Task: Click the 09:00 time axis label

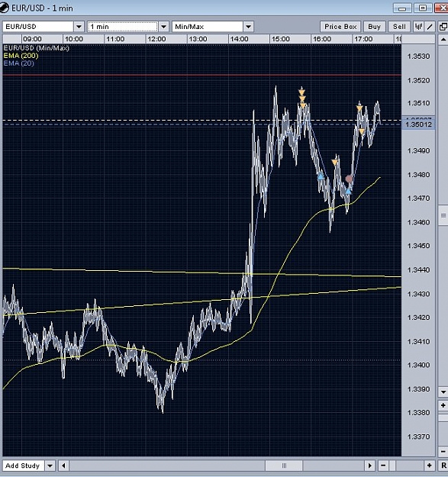Action: click(x=32, y=39)
